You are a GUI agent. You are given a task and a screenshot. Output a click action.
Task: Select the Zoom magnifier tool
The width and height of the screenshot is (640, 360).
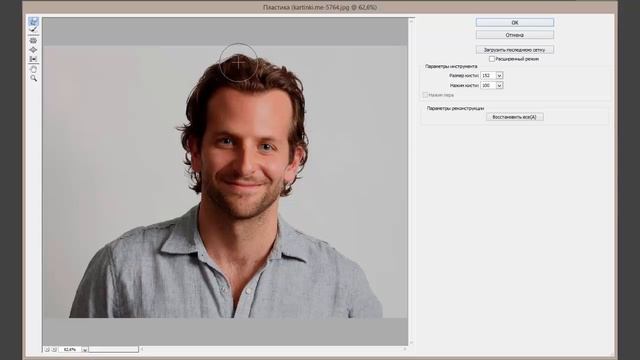[x=33, y=78]
